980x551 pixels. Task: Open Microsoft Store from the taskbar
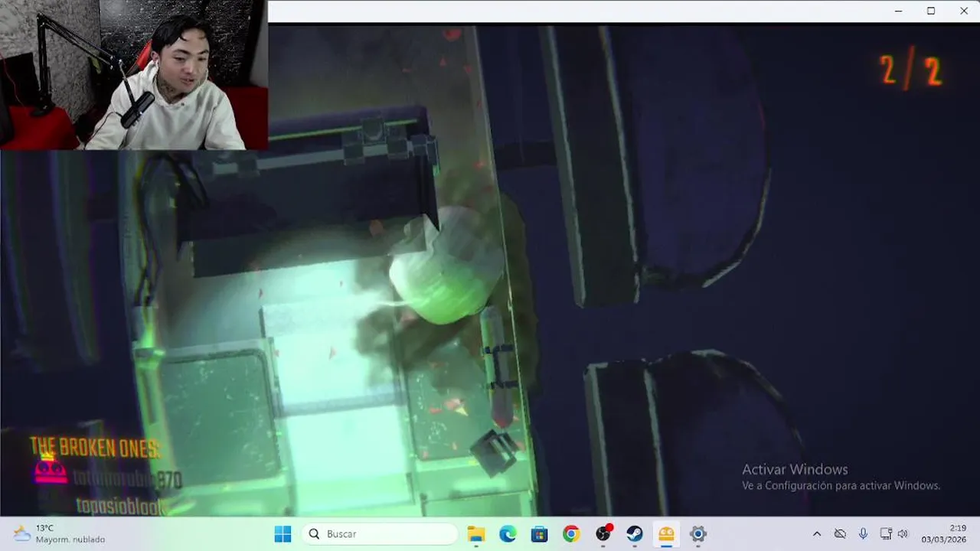tap(540, 534)
